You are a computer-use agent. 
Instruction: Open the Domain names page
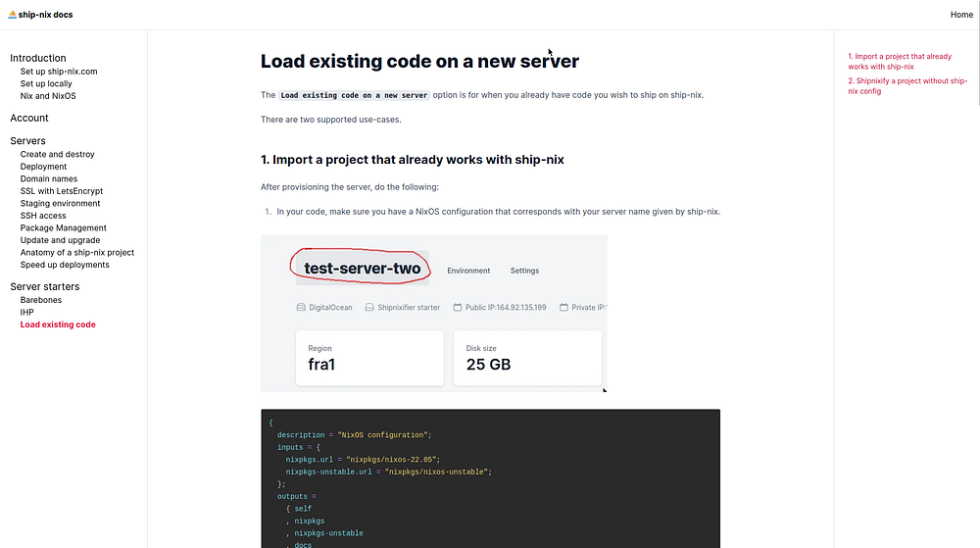tap(49, 178)
